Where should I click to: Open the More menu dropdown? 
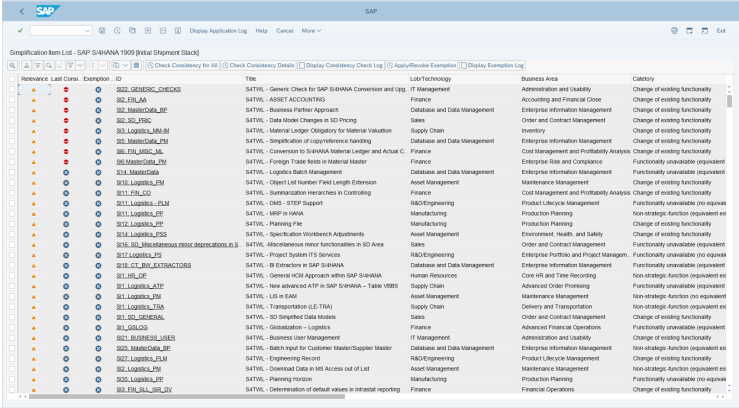[x=311, y=31]
